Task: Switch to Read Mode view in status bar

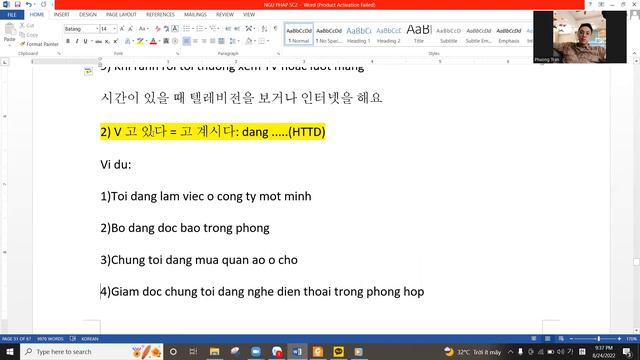Action: click(533, 339)
